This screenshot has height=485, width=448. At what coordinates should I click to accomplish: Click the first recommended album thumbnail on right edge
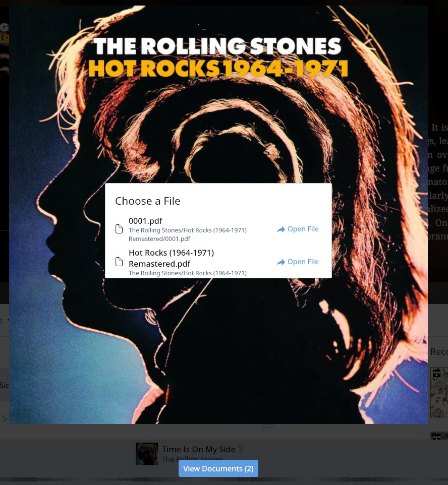click(439, 392)
